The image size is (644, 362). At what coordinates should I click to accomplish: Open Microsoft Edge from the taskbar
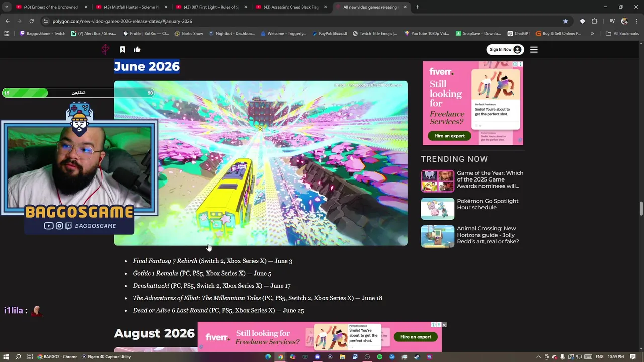click(x=268, y=357)
